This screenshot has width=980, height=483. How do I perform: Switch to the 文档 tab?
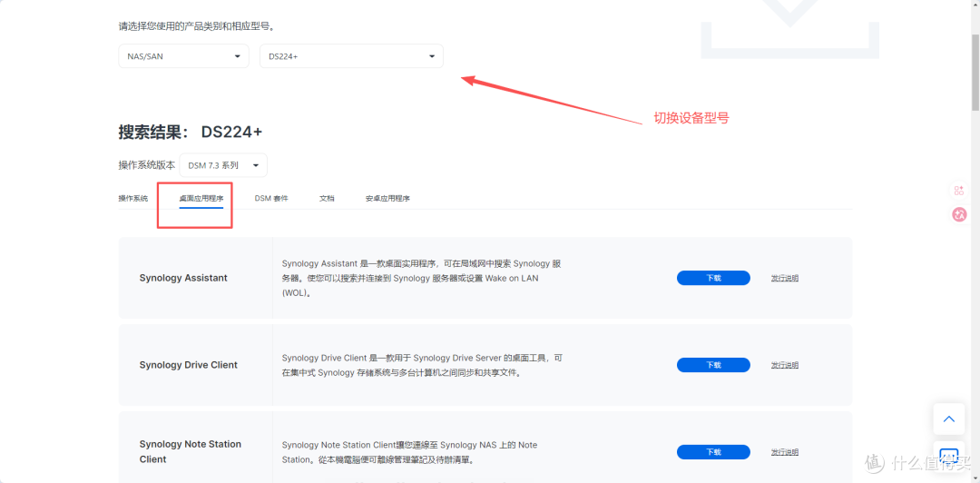[x=327, y=198]
